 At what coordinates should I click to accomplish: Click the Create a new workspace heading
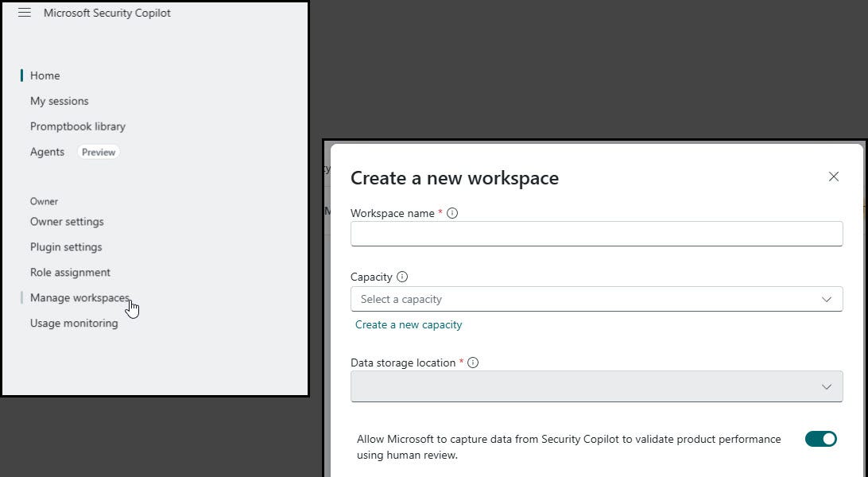pos(455,178)
